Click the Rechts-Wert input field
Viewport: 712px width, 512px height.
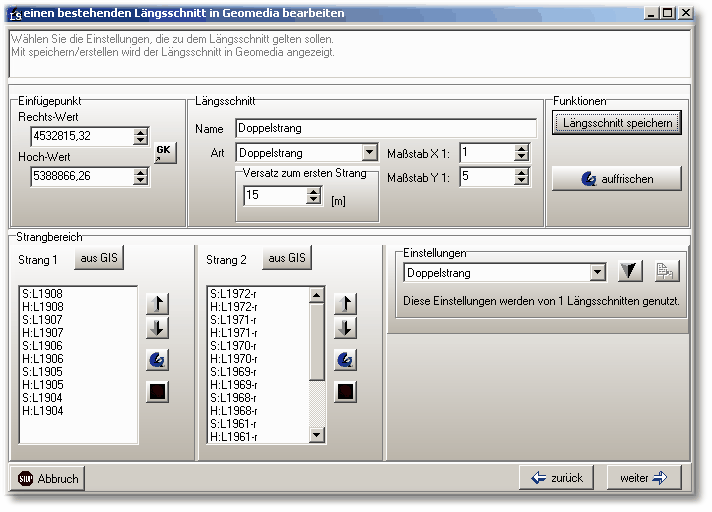83,136
